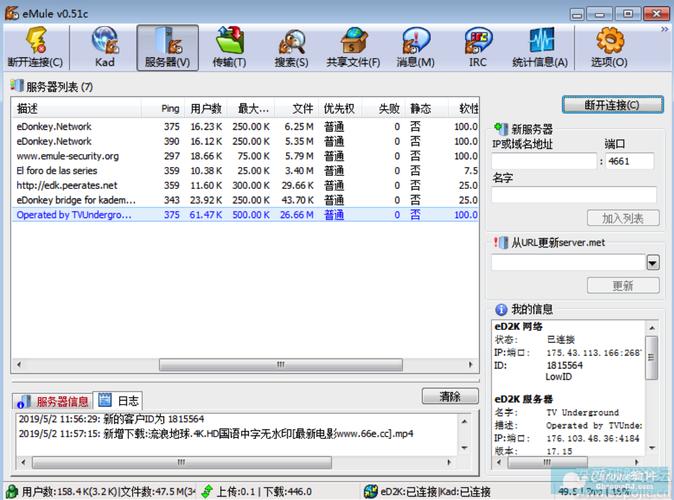Click the eD2K connection globe status icon
The height and width of the screenshot is (500, 674).
click(371, 491)
